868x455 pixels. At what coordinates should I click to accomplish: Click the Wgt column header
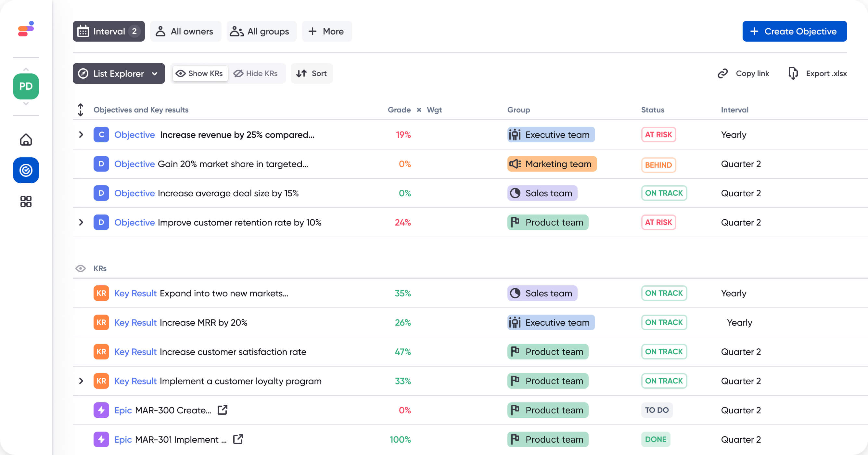tap(434, 110)
